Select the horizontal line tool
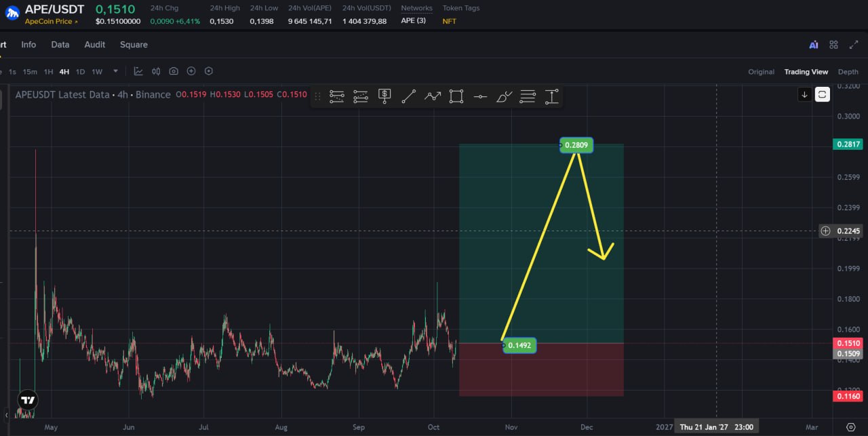 (x=480, y=97)
